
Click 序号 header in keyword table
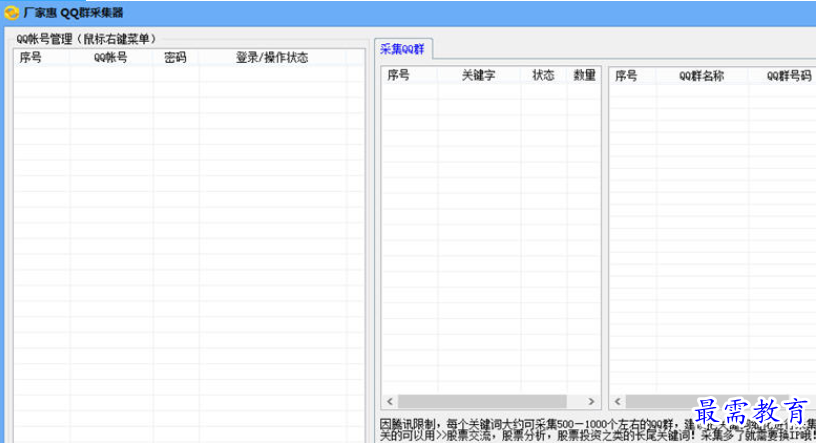398,75
